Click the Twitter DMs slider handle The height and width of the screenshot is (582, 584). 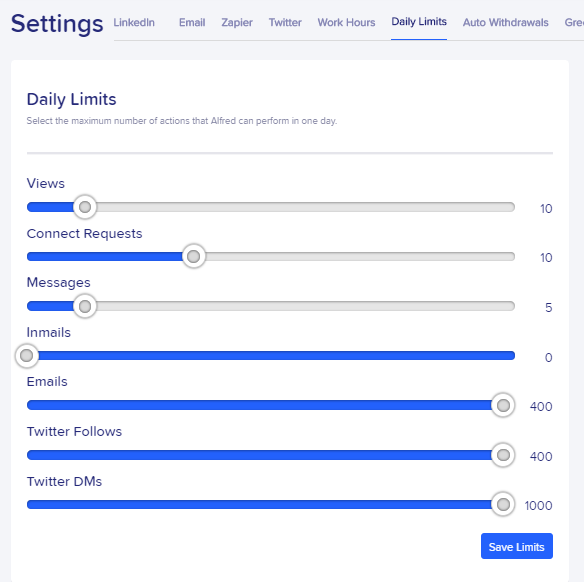pos(503,505)
